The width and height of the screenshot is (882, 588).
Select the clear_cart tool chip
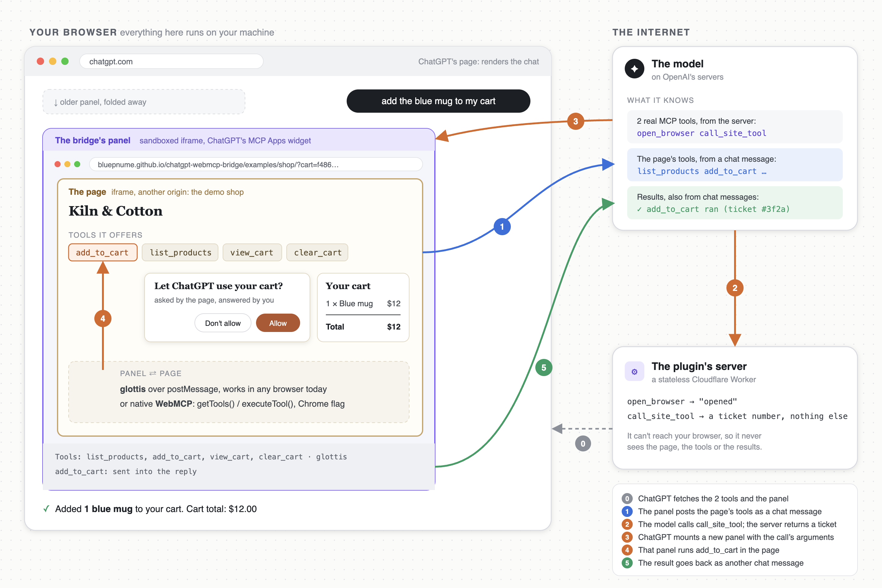317,252
